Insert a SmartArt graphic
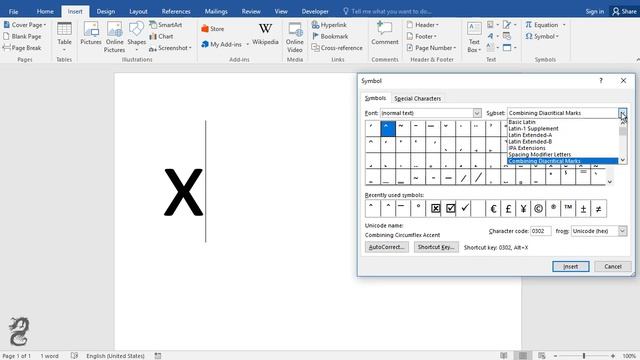The width and height of the screenshot is (640, 360). pos(166,25)
